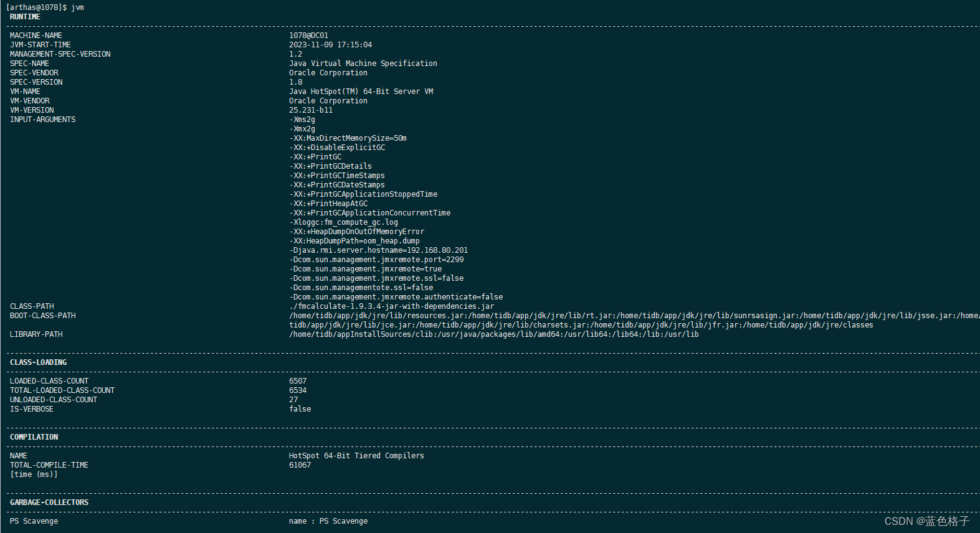Viewport: 980px width, 533px height.
Task: Click the VM-NAME label
Action: pos(25,92)
